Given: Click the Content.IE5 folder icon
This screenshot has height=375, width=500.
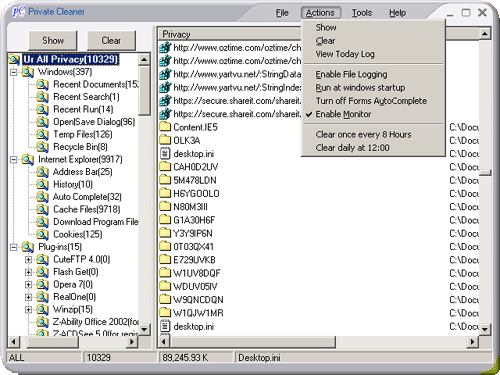Looking at the screenshot, I should (x=165, y=127).
